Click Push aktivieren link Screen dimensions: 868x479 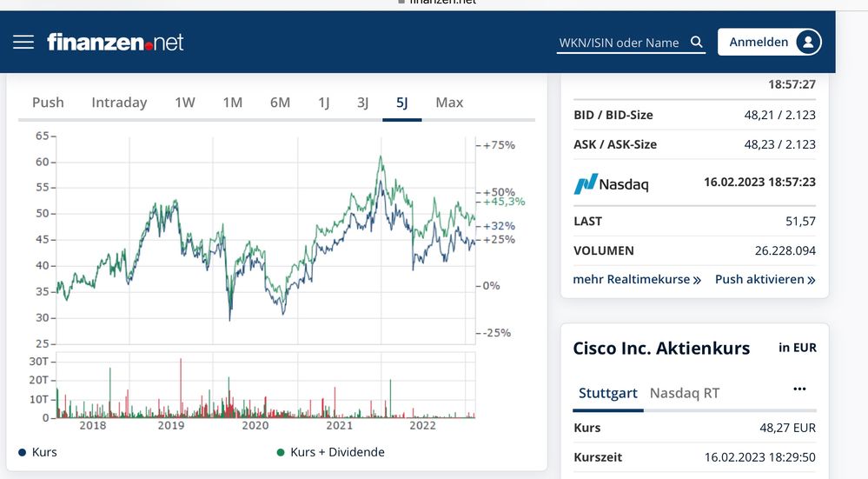pos(765,280)
